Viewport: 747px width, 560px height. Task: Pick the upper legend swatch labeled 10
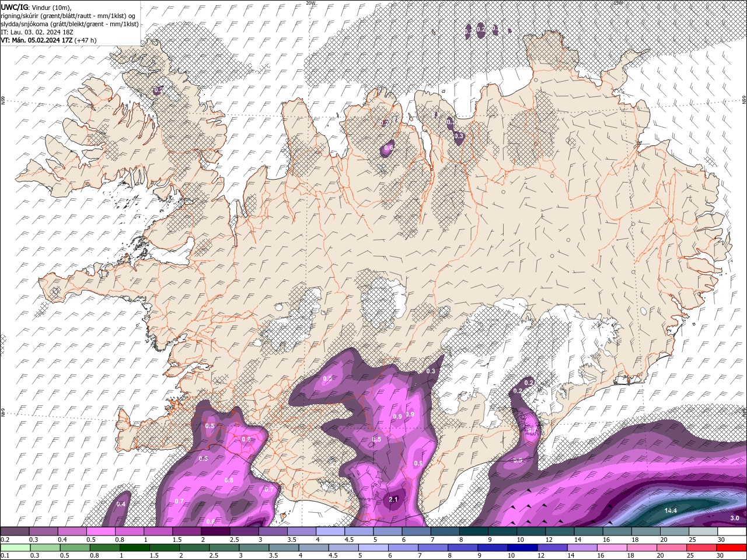click(531, 531)
